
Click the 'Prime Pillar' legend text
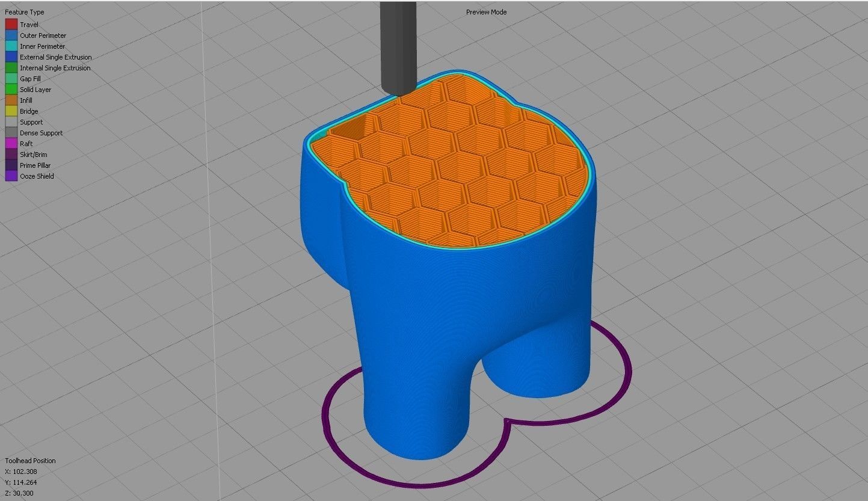35,165
